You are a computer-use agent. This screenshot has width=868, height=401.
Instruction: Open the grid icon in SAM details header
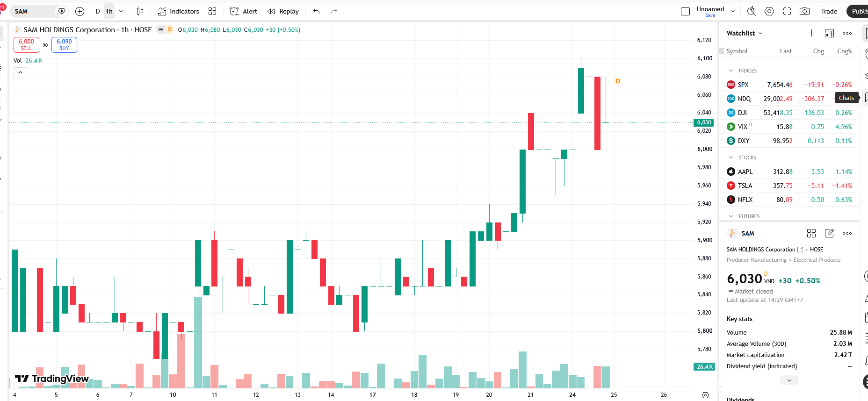click(811, 233)
